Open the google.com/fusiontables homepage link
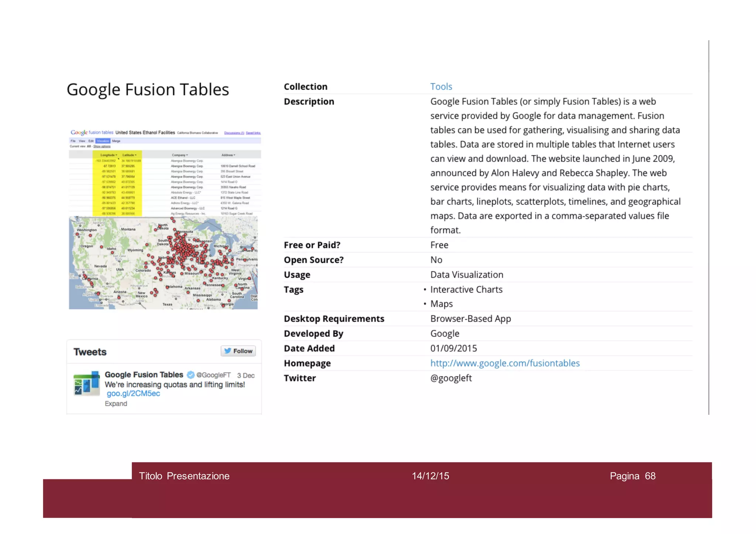 point(505,364)
